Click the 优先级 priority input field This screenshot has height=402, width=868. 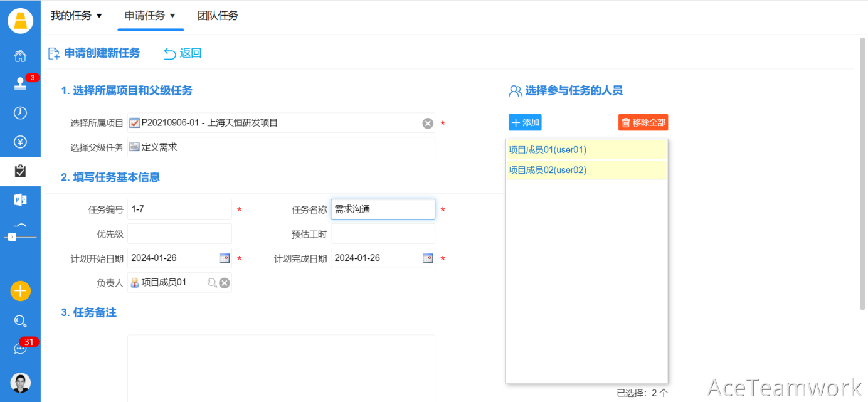pyautogui.click(x=179, y=234)
